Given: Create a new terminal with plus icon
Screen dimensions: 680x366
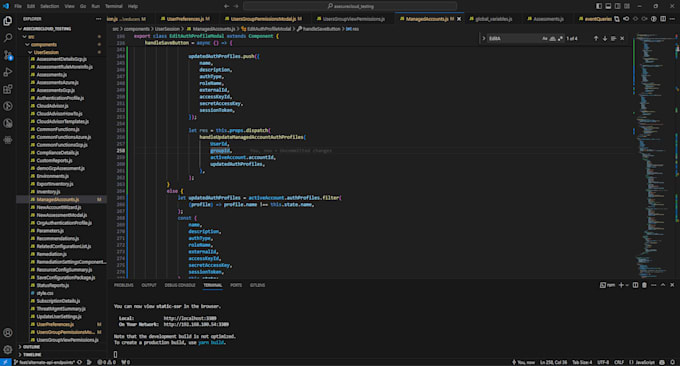Looking at the screenshot, I should pyautogui.click(x=621, y=285).
